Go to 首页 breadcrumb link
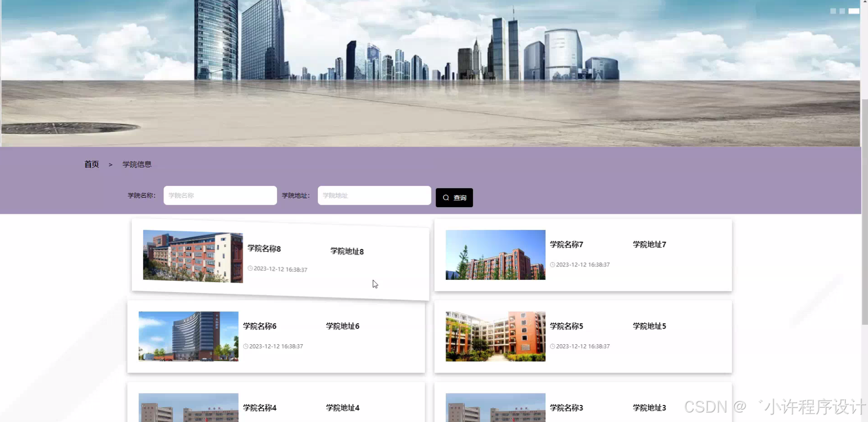This screenshot has height=422, width=868. coord(92,164)
